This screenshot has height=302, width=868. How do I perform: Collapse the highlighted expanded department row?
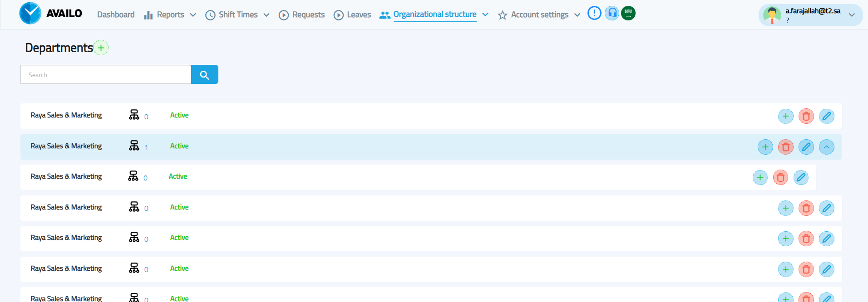click(827, 147)
